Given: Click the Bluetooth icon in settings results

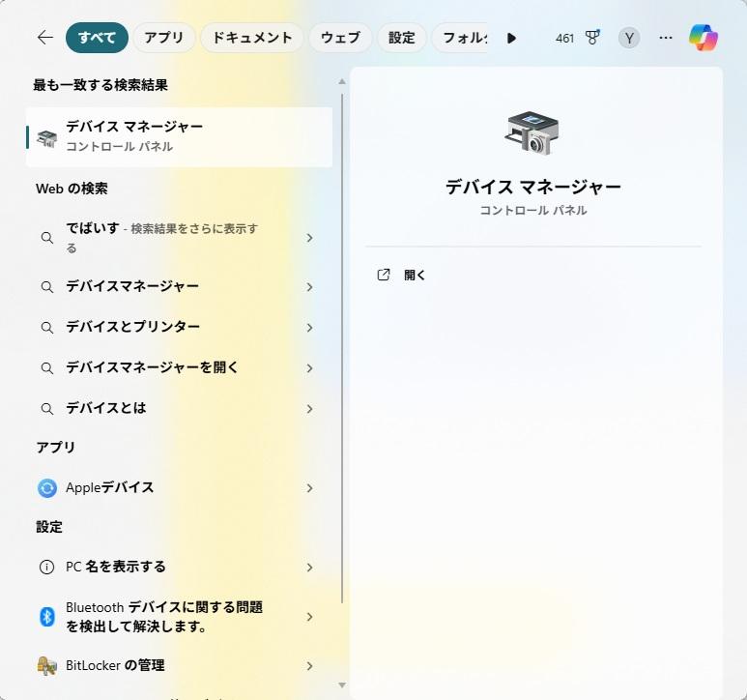Looking at the screenshot, I should click(x=46, y=617).
